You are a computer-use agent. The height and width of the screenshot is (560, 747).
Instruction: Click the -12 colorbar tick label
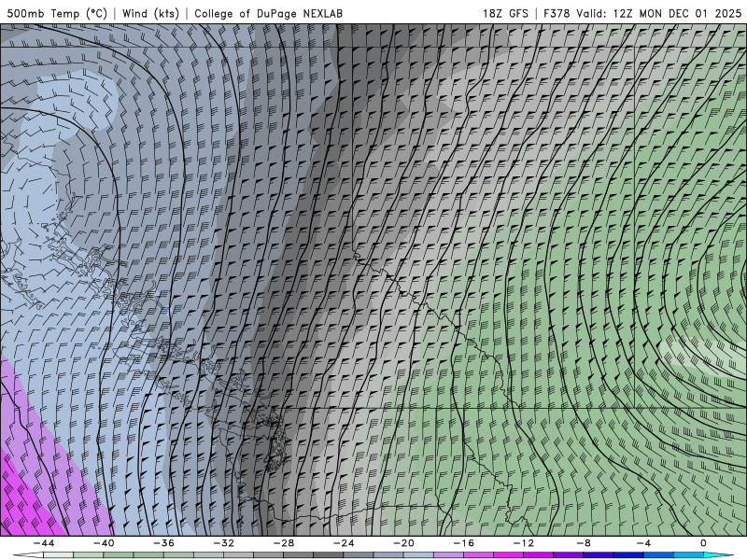524,543
